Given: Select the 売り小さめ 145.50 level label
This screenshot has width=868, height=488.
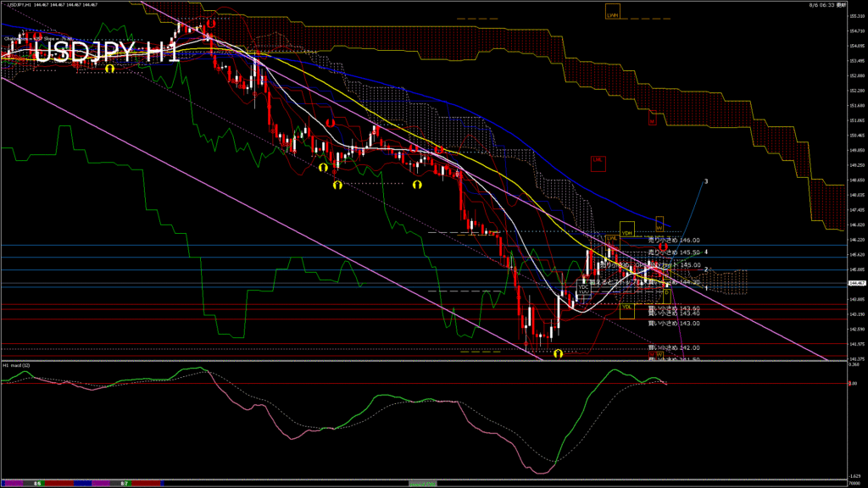Looking at the screenshot, I should pos(674,252).
